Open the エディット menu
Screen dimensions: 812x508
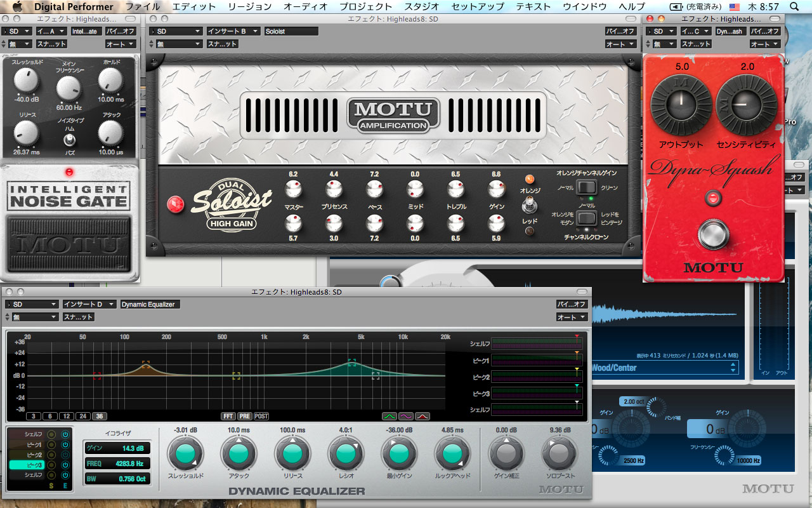point(193,6)
